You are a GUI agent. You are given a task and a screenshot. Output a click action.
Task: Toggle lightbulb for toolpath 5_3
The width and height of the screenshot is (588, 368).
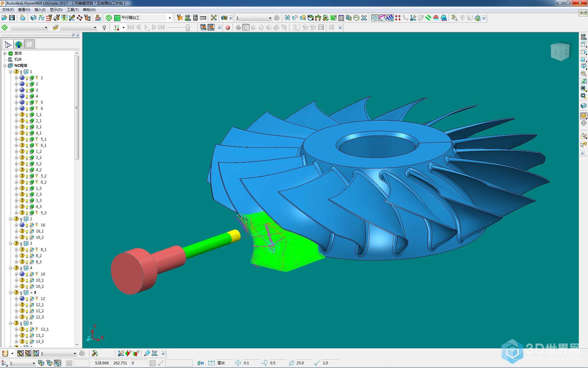[x=27, y=213]
